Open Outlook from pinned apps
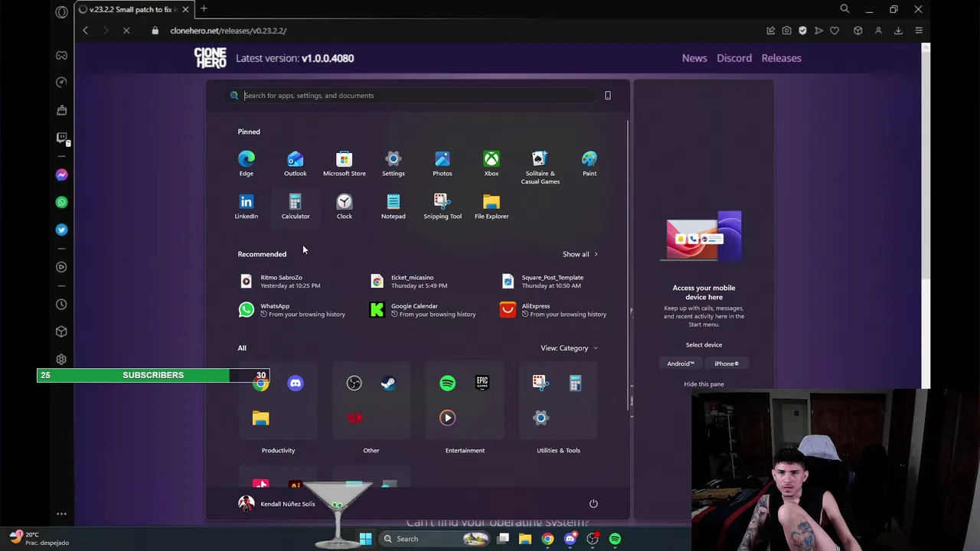Screen dimensions: 980x551 [295, 163]
